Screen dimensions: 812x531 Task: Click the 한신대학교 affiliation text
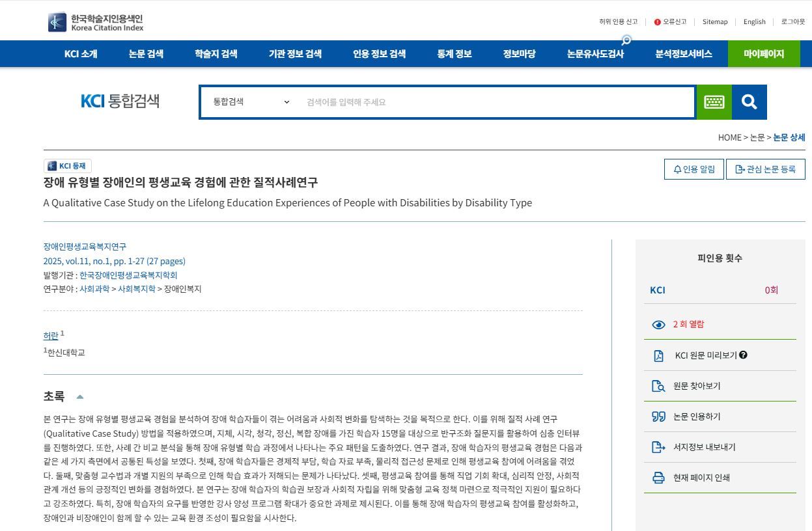pos(66,353)
